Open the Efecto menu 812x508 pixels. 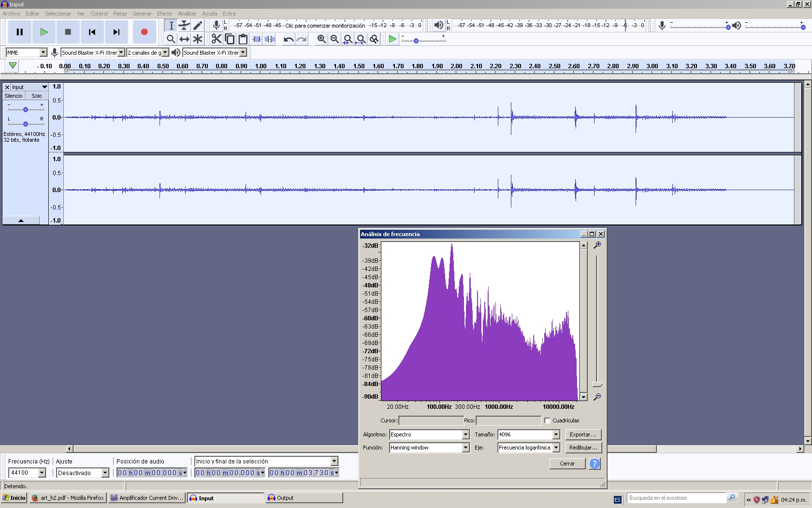pyautogui.click(x=164, y=14)
